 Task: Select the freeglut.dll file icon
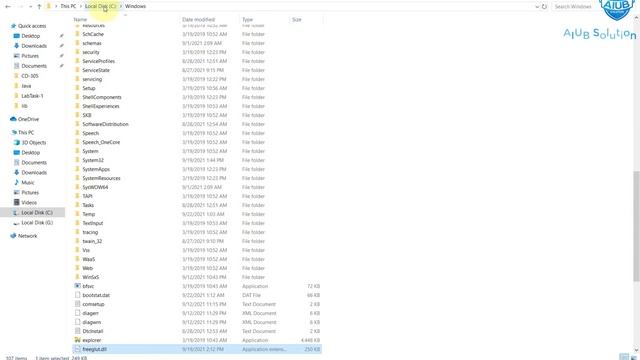(x=77, y=349)
